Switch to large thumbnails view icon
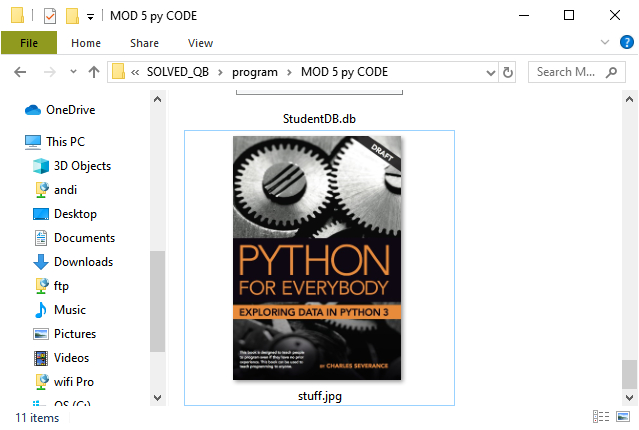Screen dimensions: 639x430 (x=624, y=416)
